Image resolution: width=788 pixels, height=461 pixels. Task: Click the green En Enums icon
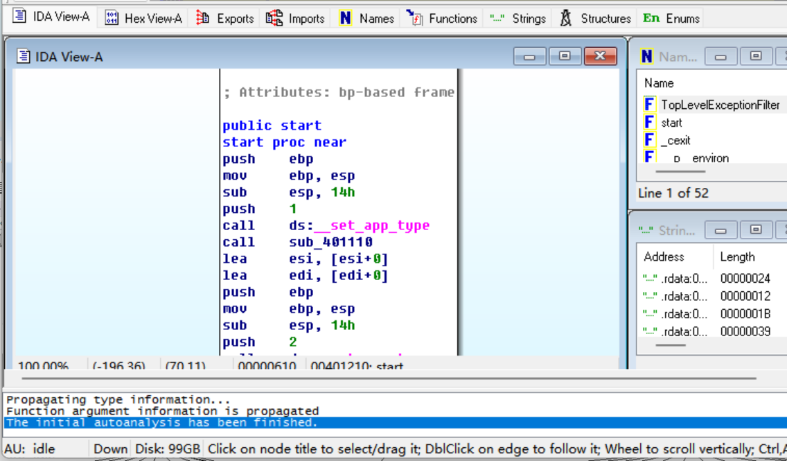[x=651, y=19]
